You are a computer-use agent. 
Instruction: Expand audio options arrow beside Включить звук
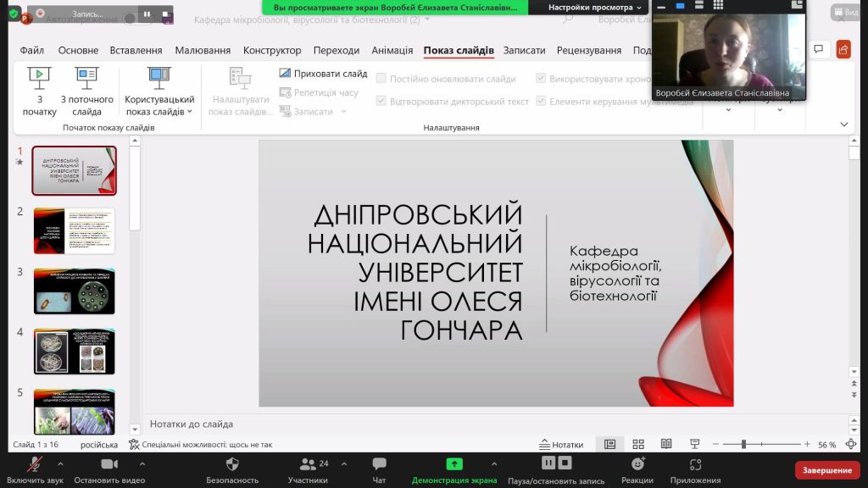60,463
